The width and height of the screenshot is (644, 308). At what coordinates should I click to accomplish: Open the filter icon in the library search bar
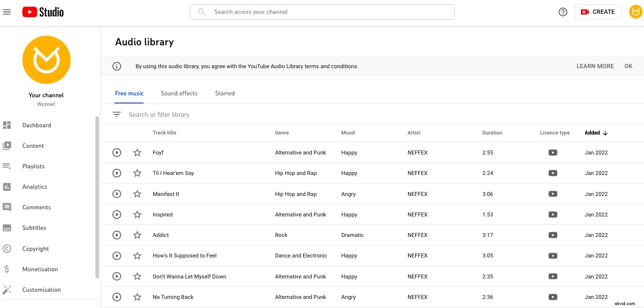coord(117,114)
